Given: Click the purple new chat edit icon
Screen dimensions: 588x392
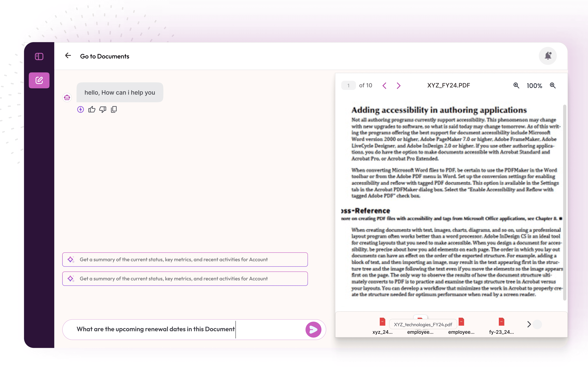Looking at the screenshot, I should [39, 80].
